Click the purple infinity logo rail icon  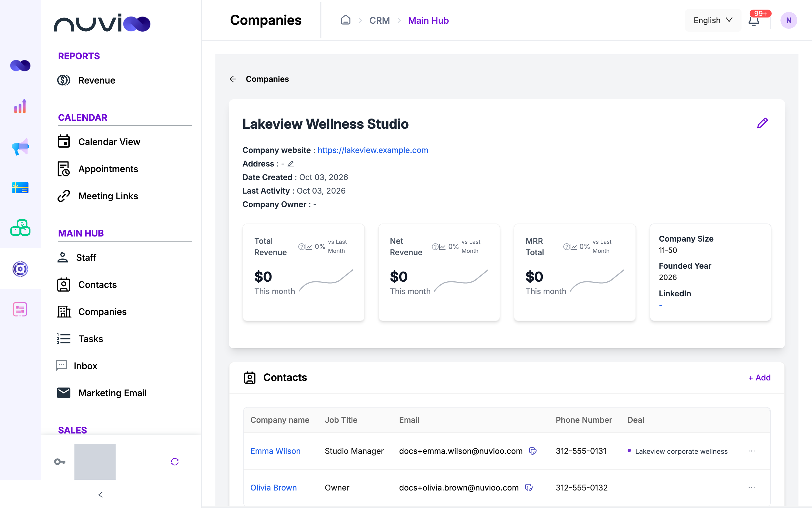point(20,65)
